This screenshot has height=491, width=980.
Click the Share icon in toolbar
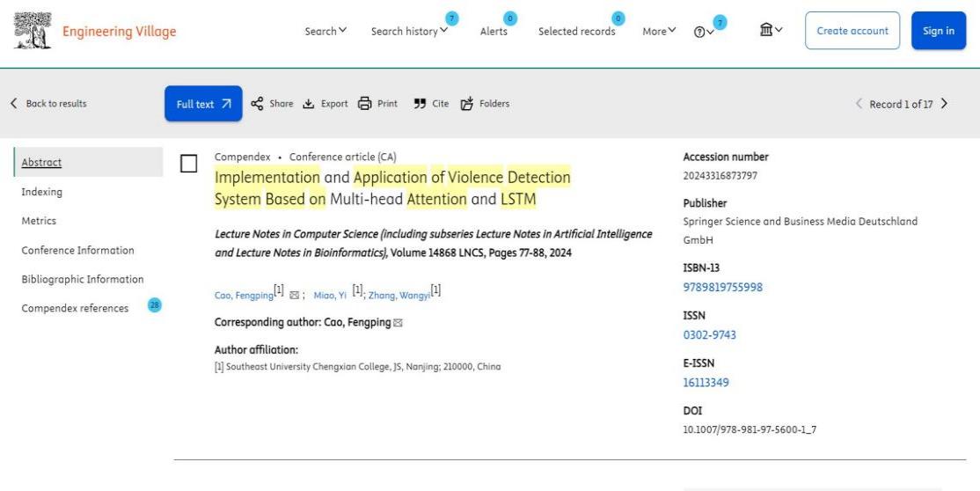point(258,104)
